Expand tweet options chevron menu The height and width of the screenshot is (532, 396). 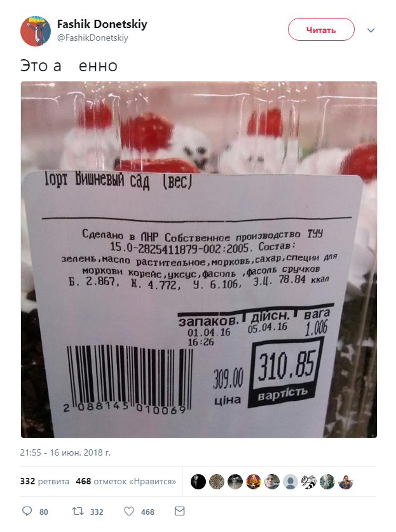(371, 30)
